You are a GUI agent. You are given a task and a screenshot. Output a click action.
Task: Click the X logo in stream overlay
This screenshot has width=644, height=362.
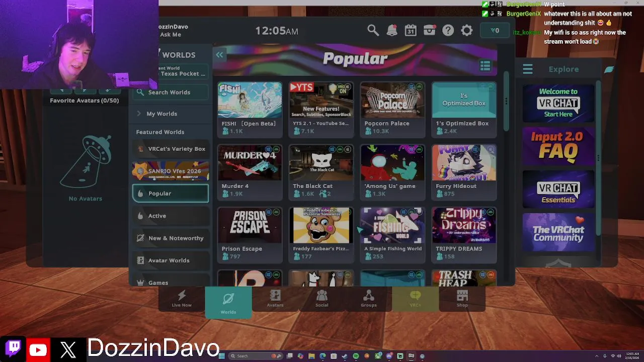68,349
